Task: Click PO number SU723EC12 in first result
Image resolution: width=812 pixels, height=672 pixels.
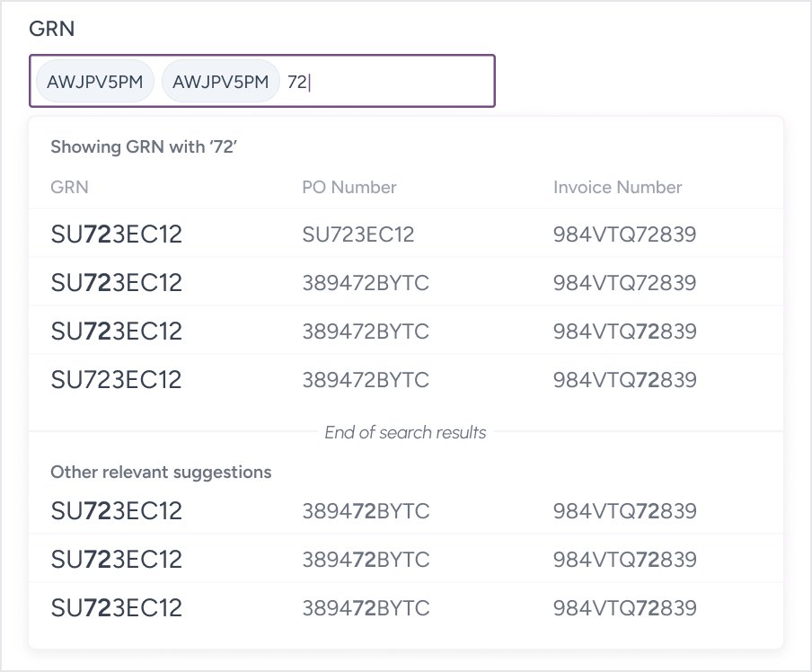Action: [x=358, y=235]
